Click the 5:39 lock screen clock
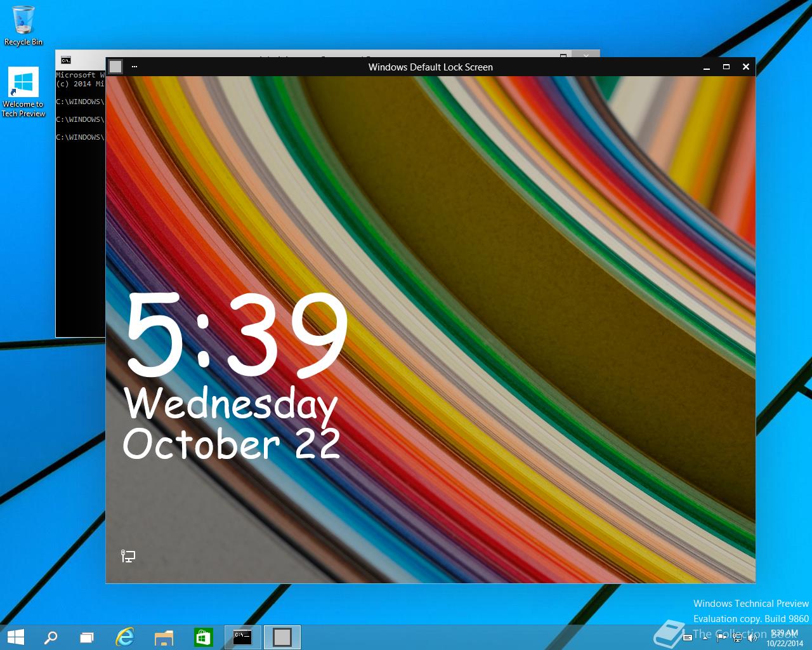 237,336
